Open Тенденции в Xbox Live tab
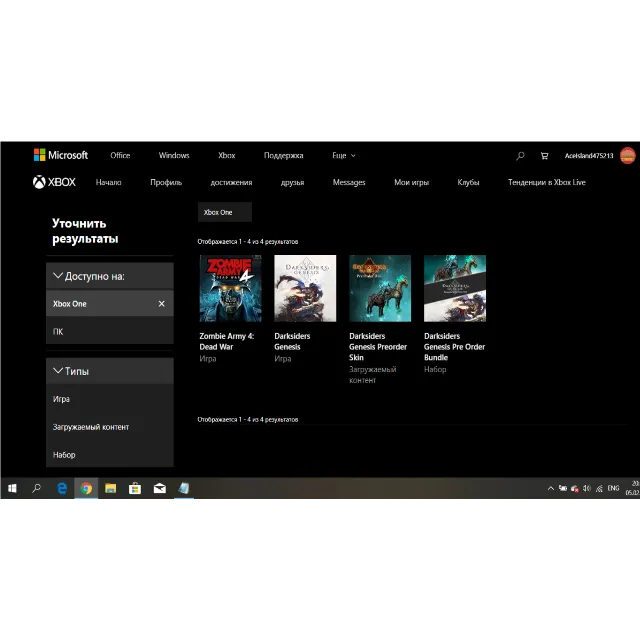The height and width of the screenshot is (640, 640). tap(547, 182)
